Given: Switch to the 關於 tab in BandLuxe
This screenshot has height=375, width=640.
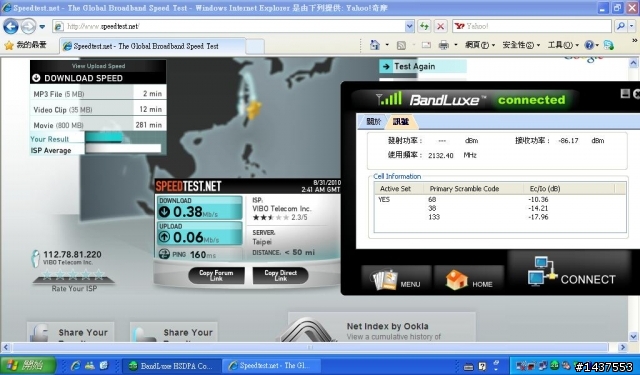Looking at the screenshot, I should click(373, 121).
